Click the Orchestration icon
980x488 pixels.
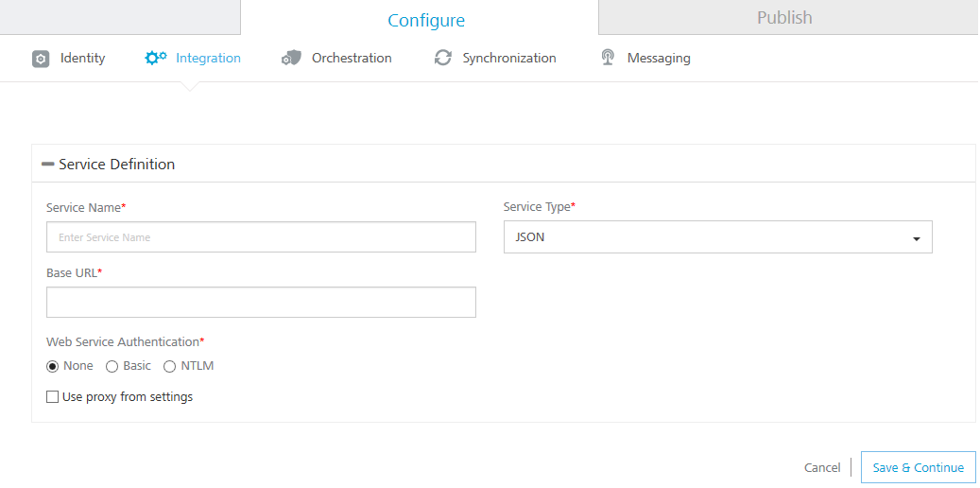(x=291, y=59)
